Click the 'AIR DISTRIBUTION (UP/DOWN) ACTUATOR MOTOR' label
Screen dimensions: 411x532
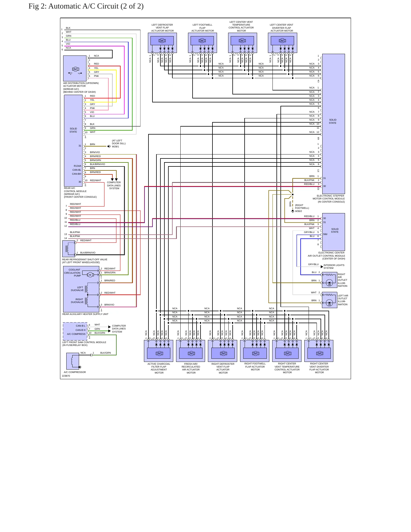[x=81, y=84]
